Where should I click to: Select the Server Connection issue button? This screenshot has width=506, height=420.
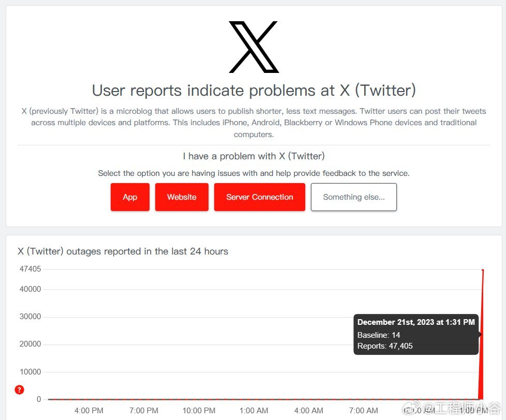pos(260,197)
